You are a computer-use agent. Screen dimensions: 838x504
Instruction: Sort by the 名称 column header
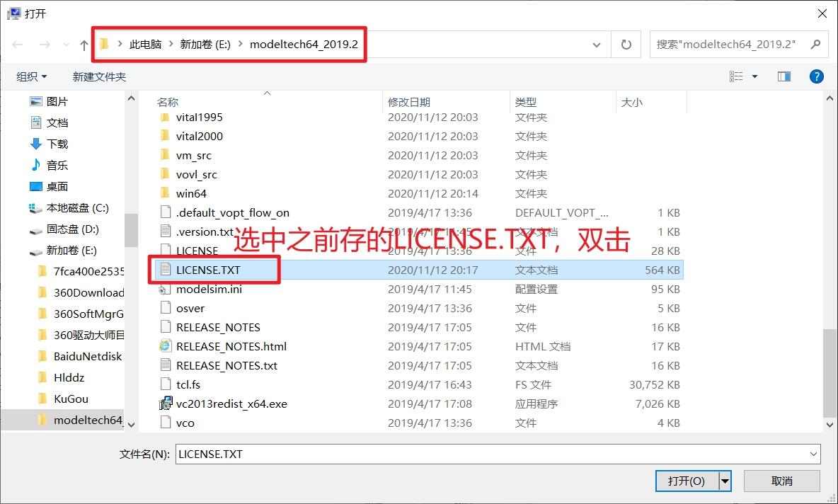pyautogui.click(x=167, y=102)
